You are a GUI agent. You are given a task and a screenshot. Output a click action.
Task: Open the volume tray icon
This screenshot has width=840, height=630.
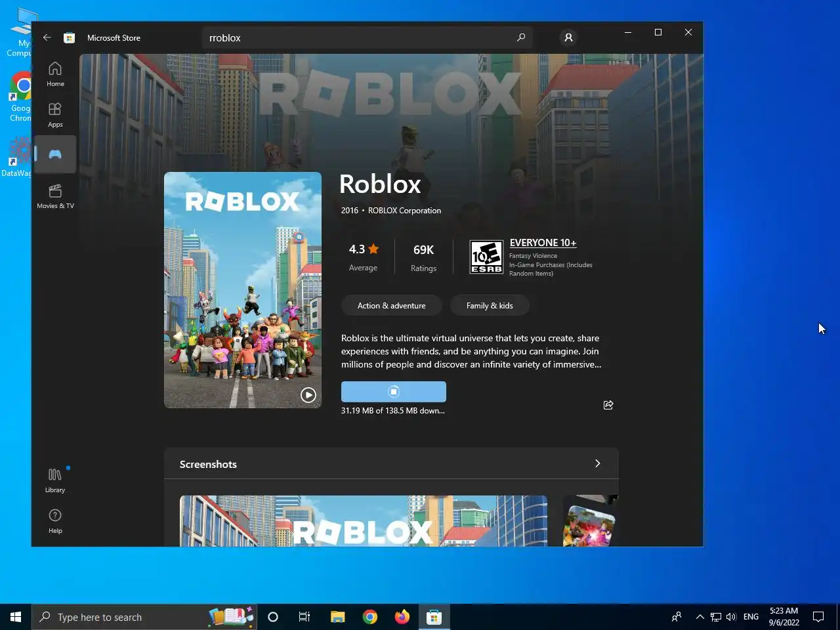[x=731, y=617]
